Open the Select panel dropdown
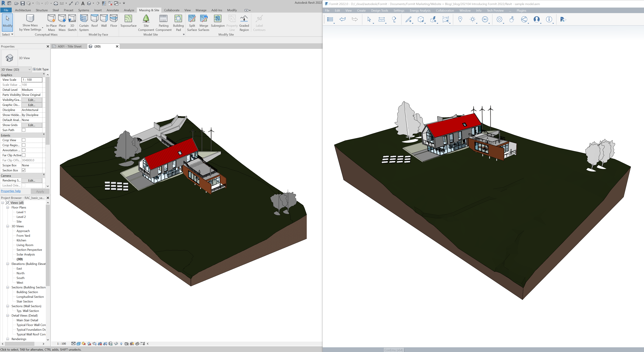This screenshot has height=352, width=644. [7, 35]
